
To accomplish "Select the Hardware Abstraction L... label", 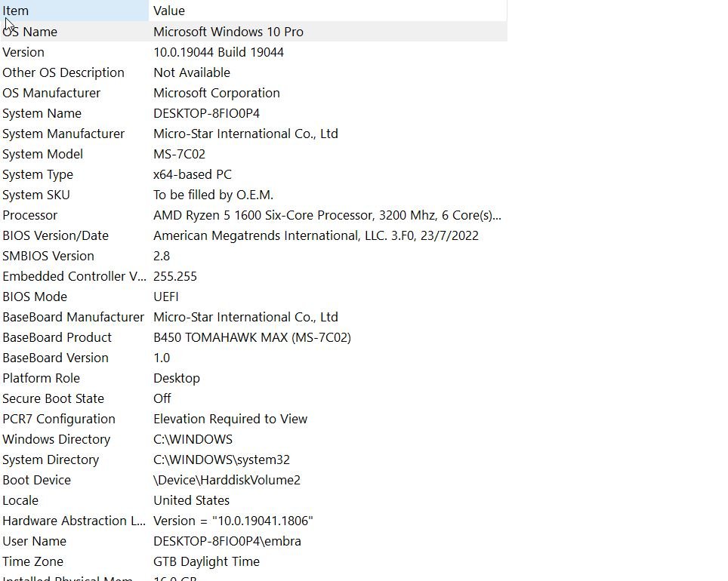I will click(74, 521).
